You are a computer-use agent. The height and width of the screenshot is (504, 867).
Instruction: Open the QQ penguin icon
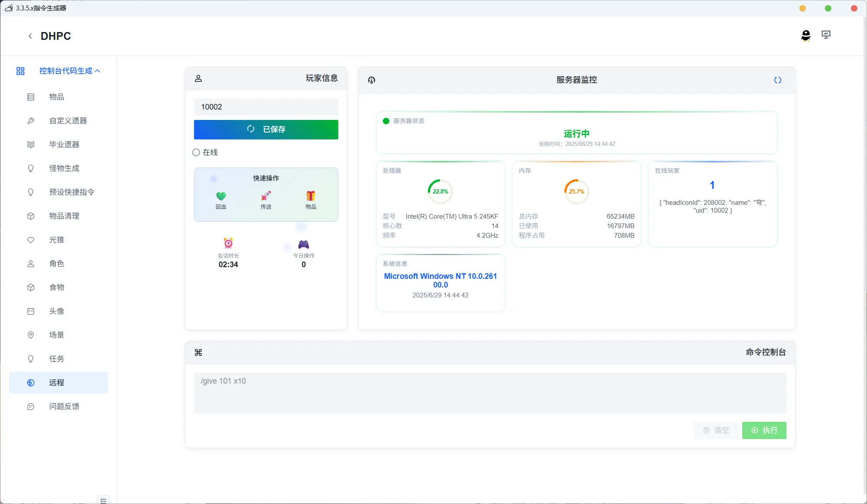806,36
